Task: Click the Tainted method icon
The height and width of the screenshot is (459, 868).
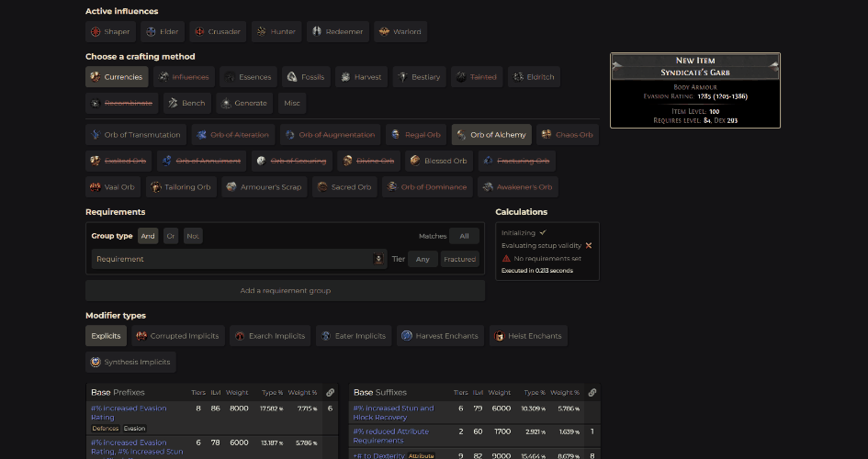Action: (x=461, y=77)
